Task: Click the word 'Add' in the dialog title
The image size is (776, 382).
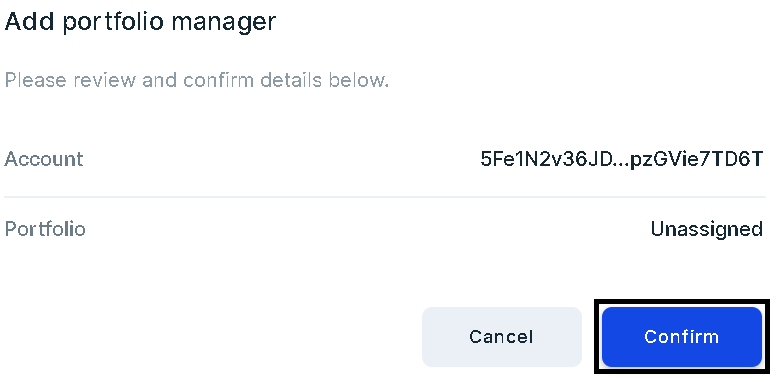Action: [x=30, y=22]
